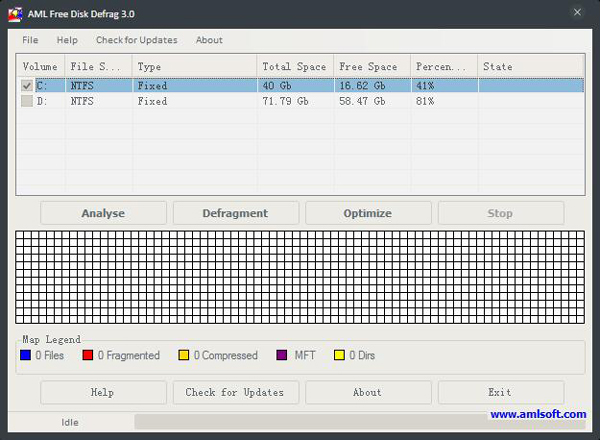This screenshot has height=440, width=600.
Task: Click the State column header
Action: tap(531, 67)
